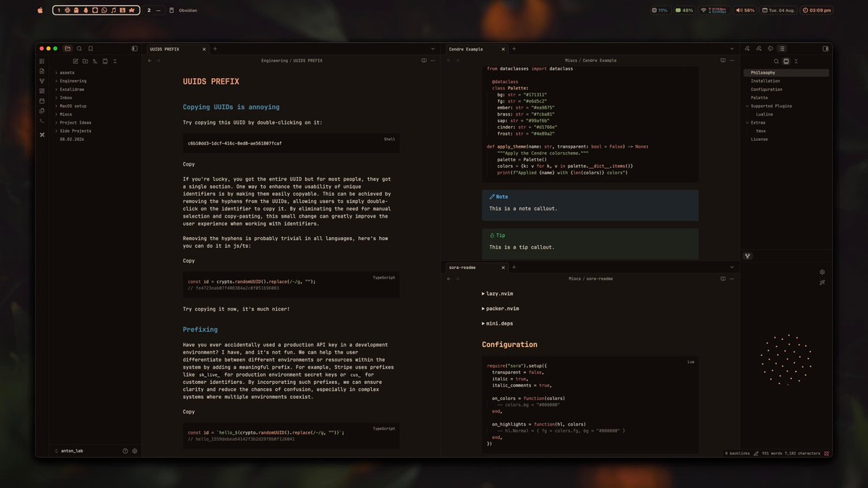Create a new folder from file explorer toolbar

pyautogui.click(x=85, y=61)
